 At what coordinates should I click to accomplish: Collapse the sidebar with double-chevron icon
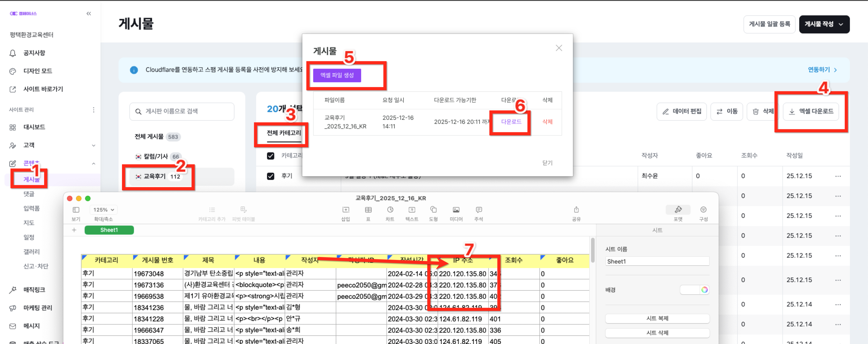coord(89,14)
